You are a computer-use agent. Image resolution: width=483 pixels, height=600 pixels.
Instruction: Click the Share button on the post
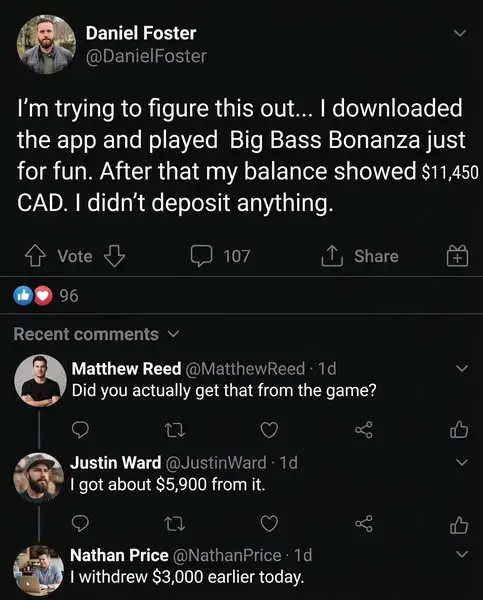[x=359, y=256]
